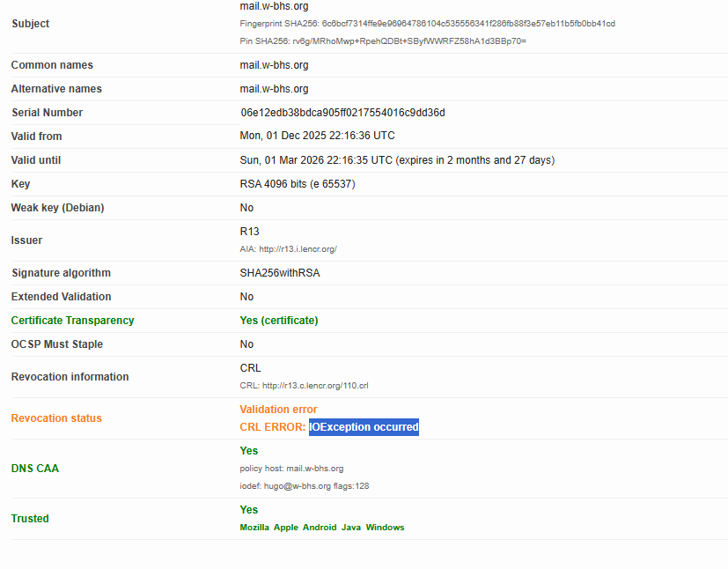Image resolution: width=728 pixels, height=569 pixels.
Task: Select the Fingerprint SHA256 line
Action: click(x=427, y=24)
